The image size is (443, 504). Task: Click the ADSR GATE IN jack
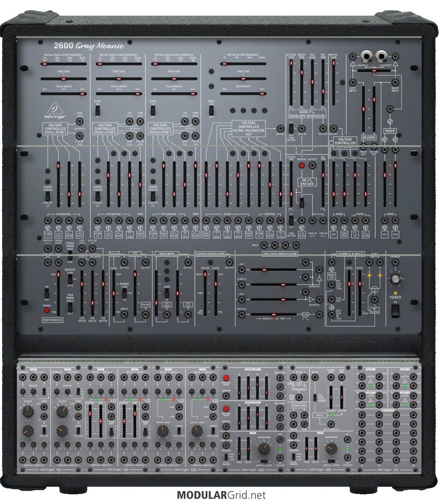pos(302,128)
